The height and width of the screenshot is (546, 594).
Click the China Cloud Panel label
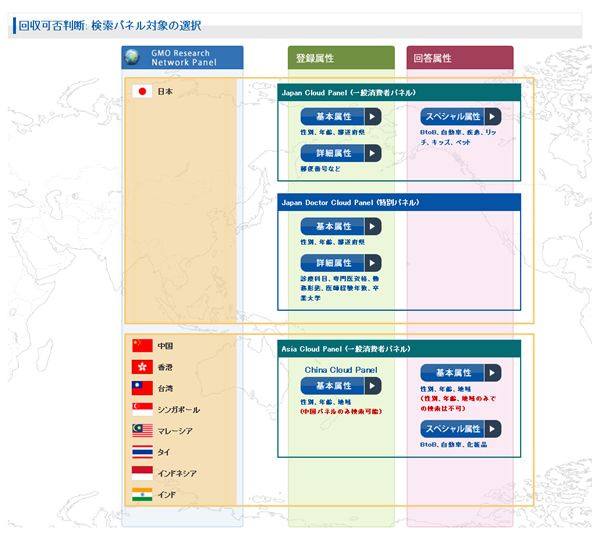[x=341, y=370]
